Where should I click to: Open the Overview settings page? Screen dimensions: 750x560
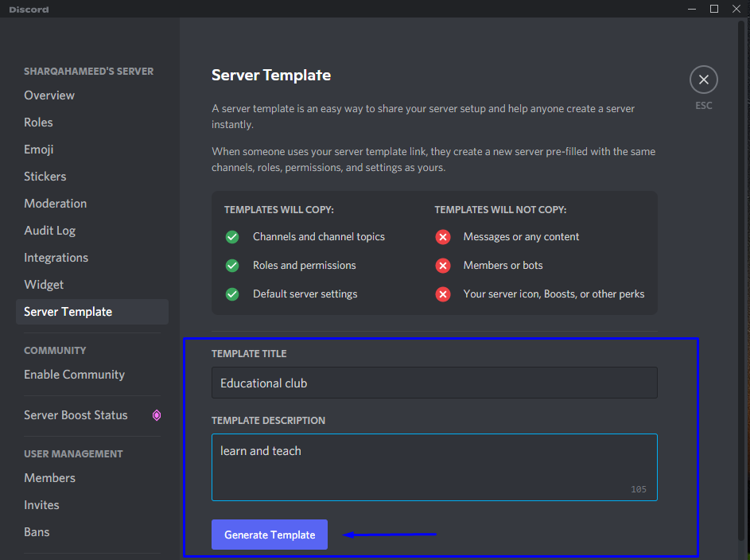[x=49, y=95]
